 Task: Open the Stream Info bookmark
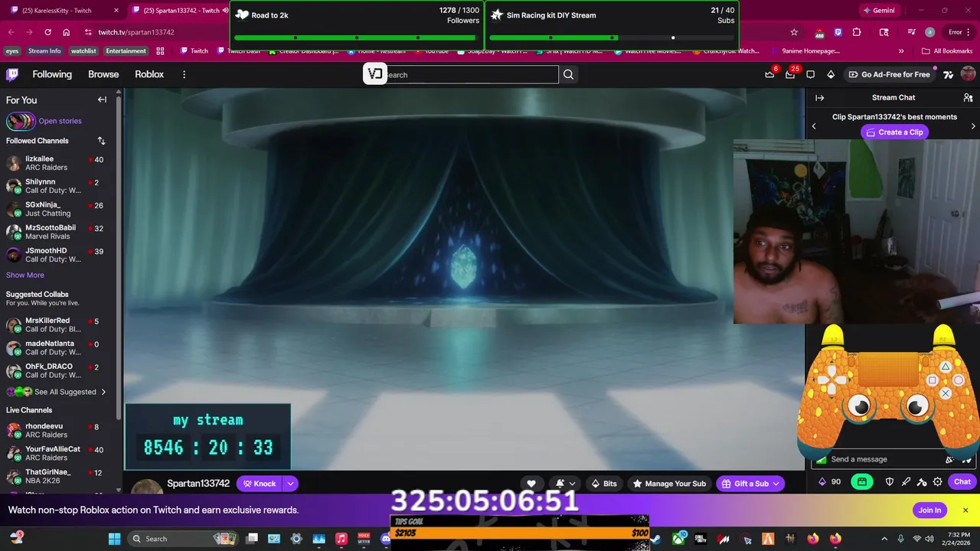pos(44,51)
